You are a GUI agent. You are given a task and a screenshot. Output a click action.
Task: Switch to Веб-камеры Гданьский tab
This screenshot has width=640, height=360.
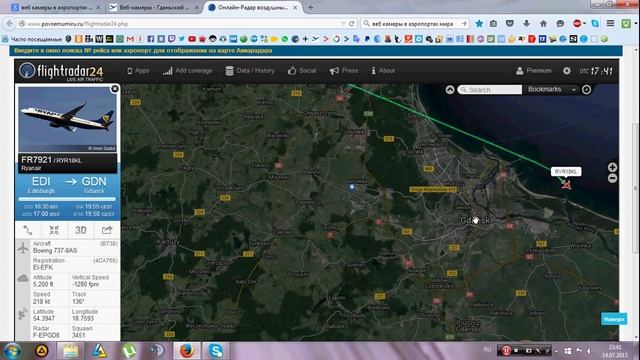(x=154, y=7)
